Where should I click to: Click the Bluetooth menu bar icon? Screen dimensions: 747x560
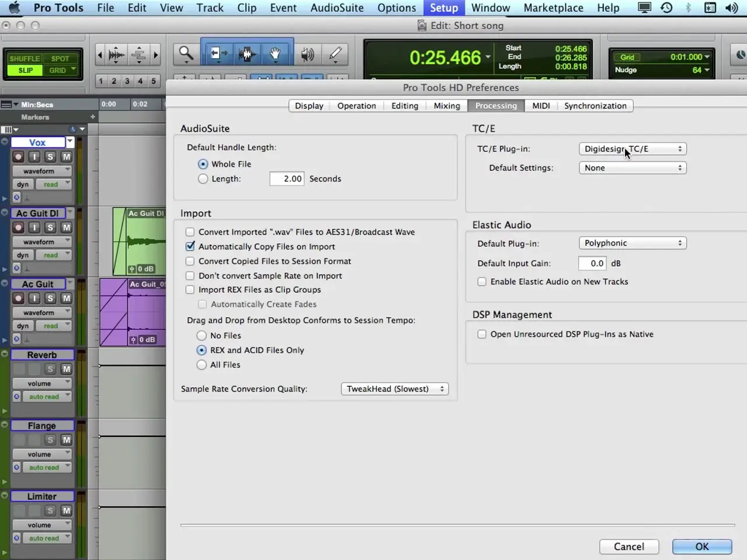click(x=688, y=8)
